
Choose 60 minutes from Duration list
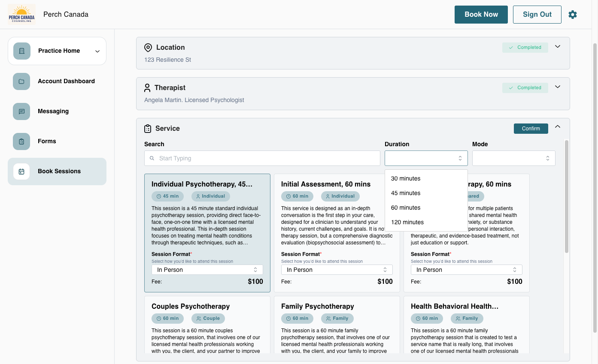[426, 208]
